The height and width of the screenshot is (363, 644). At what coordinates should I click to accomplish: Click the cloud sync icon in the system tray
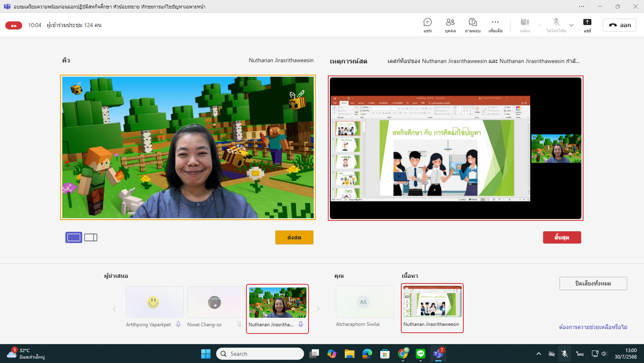point(552,354)
